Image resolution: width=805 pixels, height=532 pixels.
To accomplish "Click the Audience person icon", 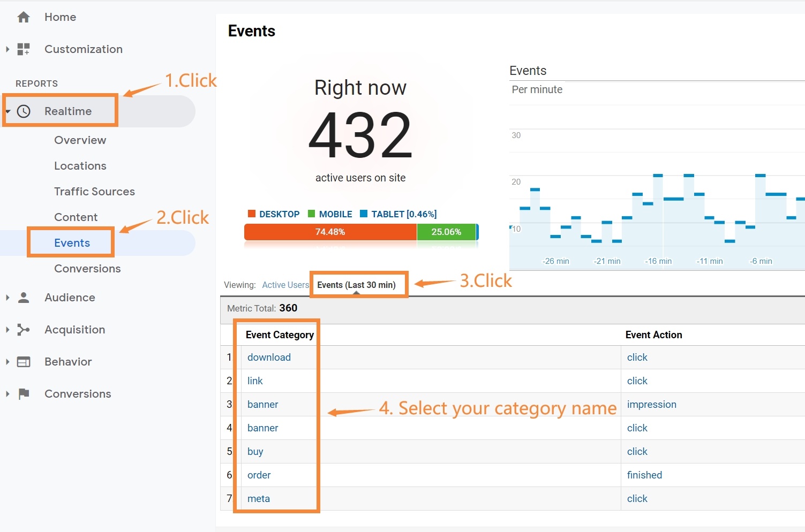I will (24, 298).
